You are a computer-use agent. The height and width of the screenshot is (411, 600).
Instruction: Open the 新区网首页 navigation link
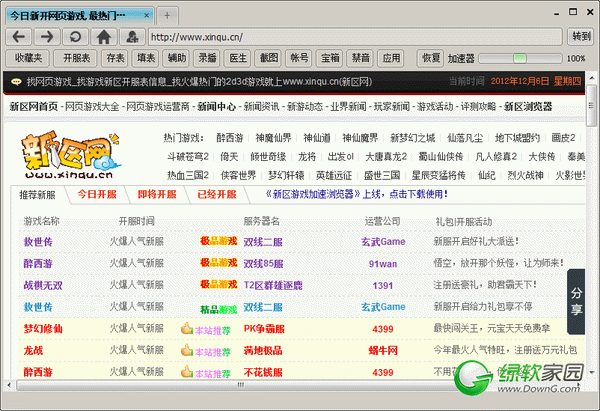click(34, 106)
